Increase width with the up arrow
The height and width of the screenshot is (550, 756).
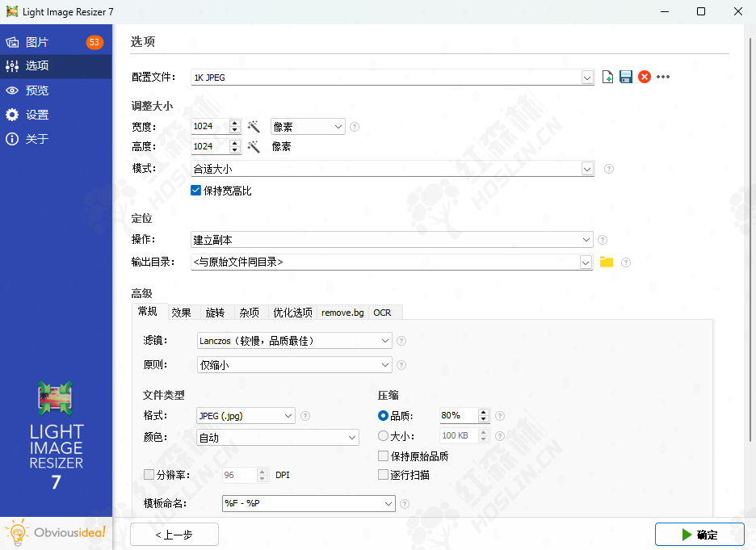(x=235, y=123)
